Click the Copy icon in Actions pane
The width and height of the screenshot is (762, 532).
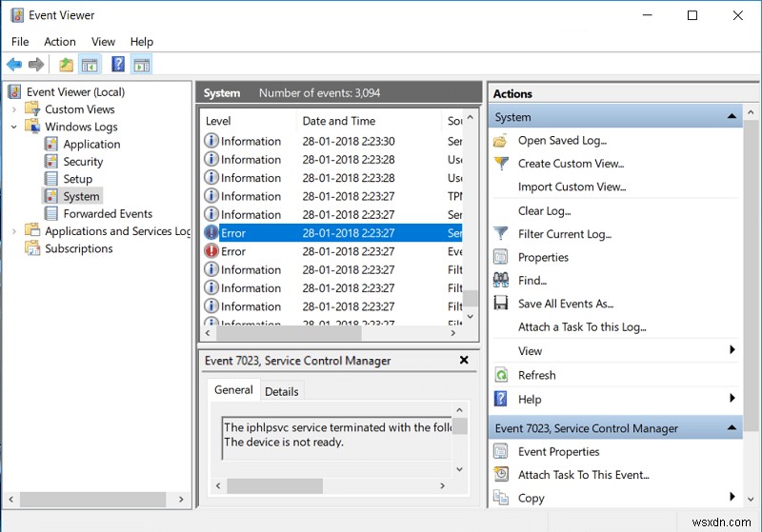pos(501,498)
